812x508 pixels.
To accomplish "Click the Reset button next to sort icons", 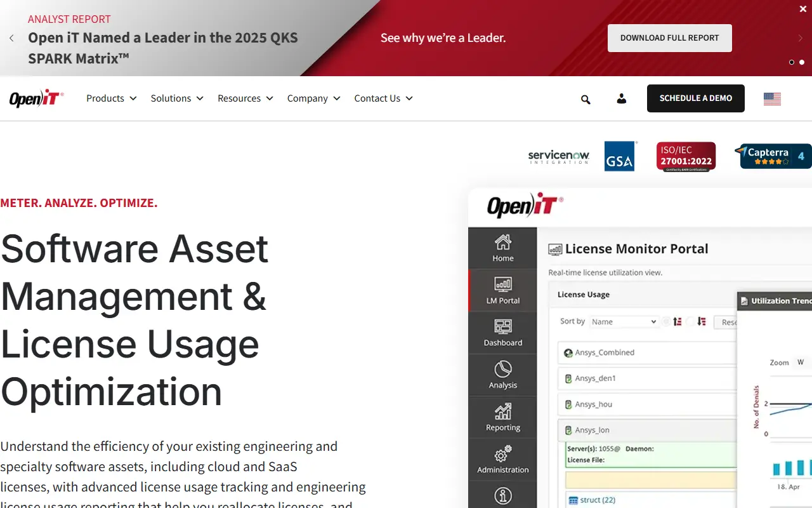I will click(x=726, y=323).
